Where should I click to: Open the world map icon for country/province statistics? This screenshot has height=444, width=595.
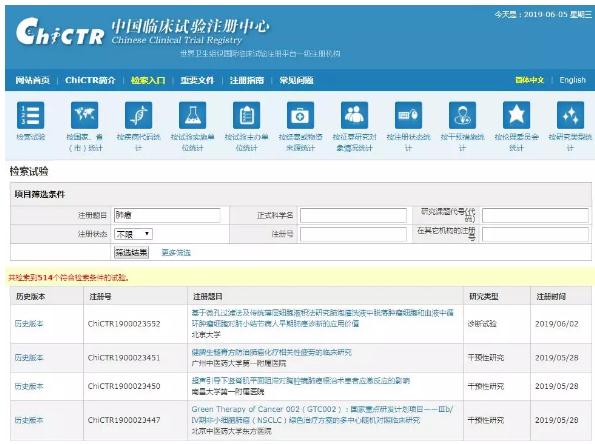pyautogui.click(x=85, y=115)
